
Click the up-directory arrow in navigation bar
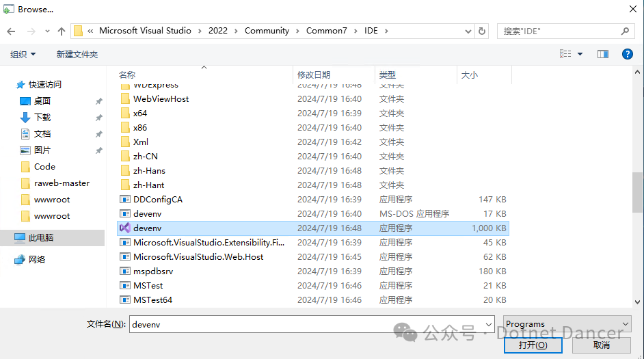(x=62, y=31)
